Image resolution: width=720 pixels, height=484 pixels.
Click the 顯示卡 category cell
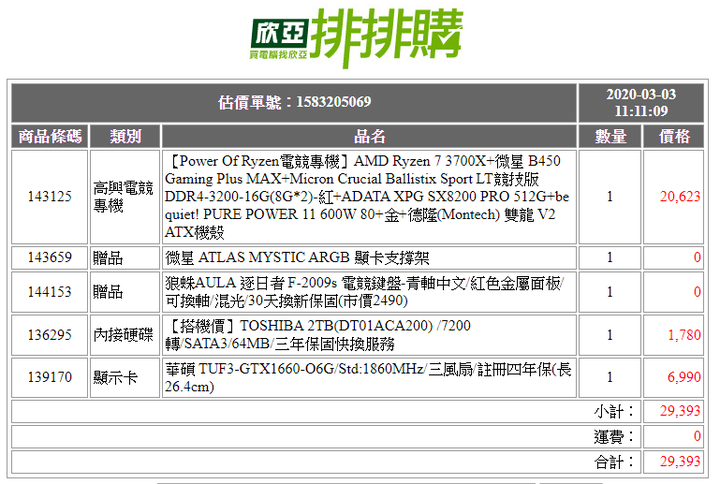coord(125,377)
